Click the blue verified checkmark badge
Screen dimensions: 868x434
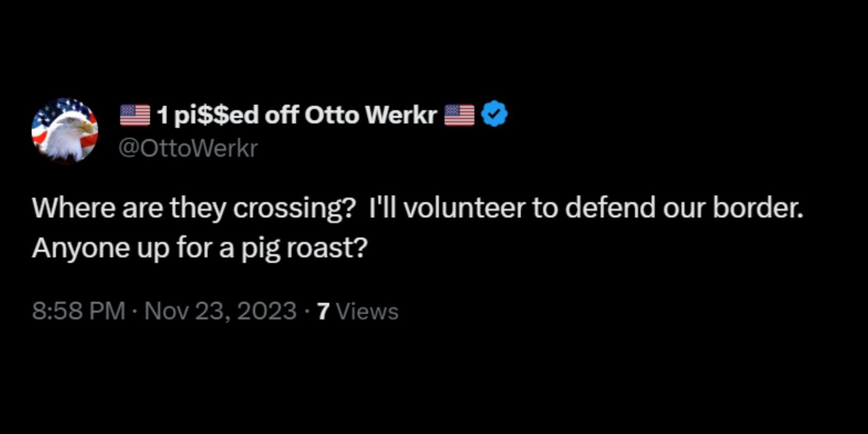click(x=494, y=114)
